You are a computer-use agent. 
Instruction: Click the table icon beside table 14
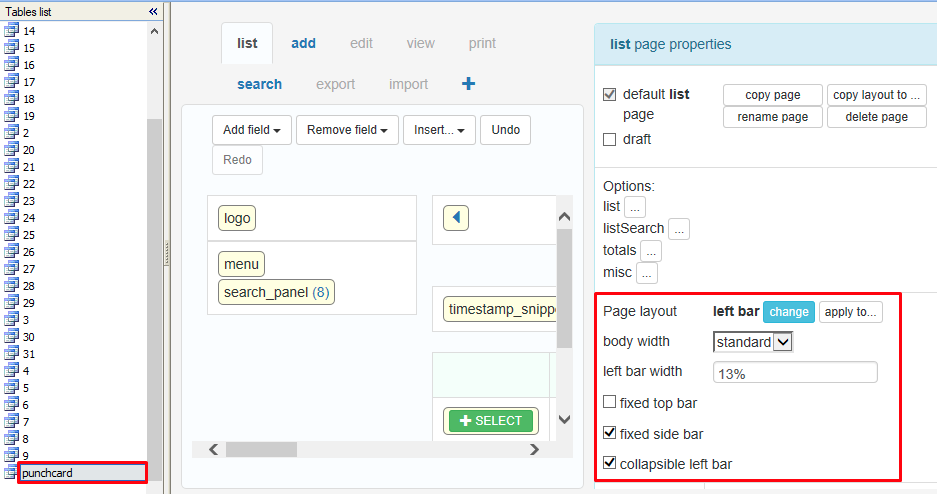point(12,30)
